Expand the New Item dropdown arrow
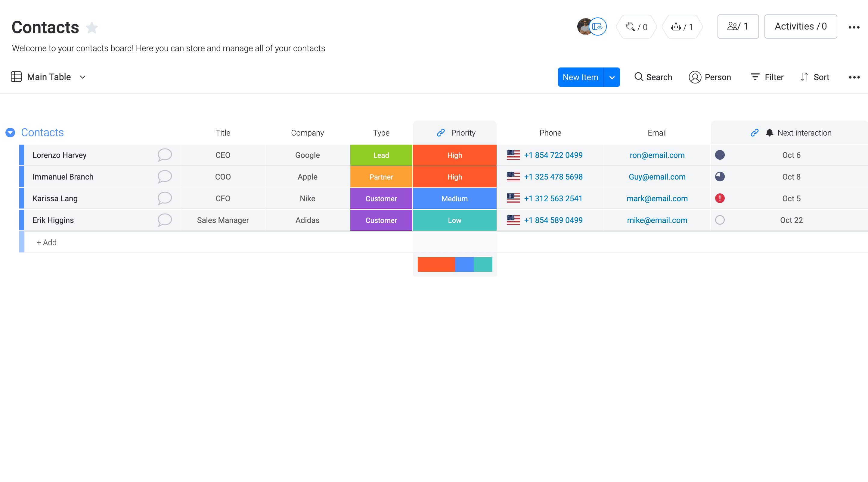 tap(612, 77)
